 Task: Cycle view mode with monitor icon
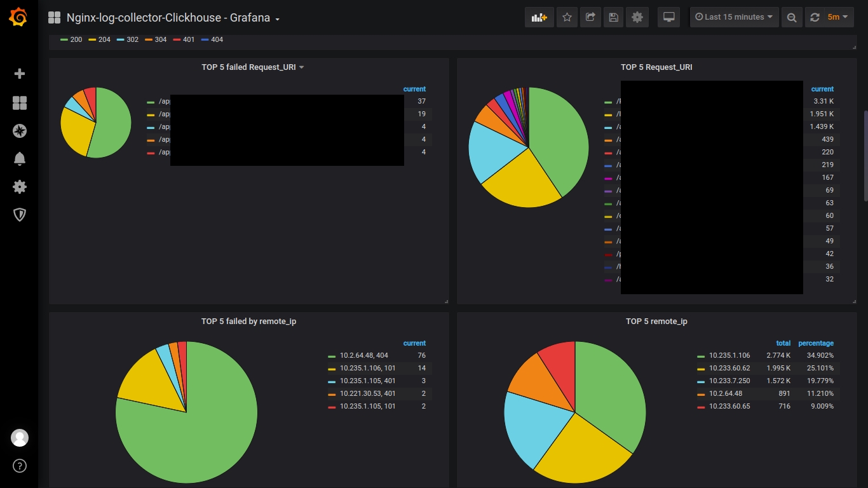click(668, 17)
